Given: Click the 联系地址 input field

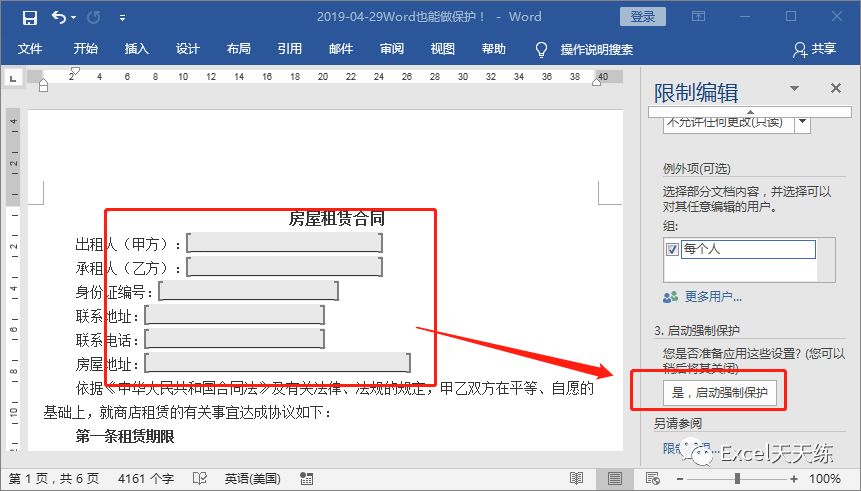Looking at the screenshot, I should coord(234,315).
